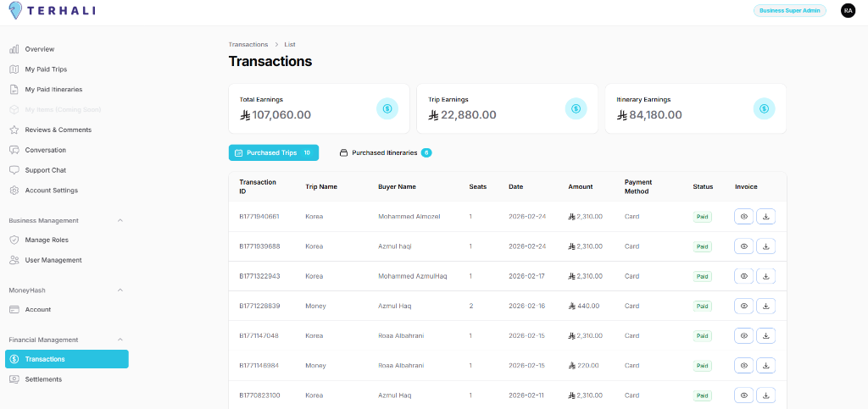The image size is (868, 409).
Task: Open the RA user avatar menu
Action: tap(848, 10)
